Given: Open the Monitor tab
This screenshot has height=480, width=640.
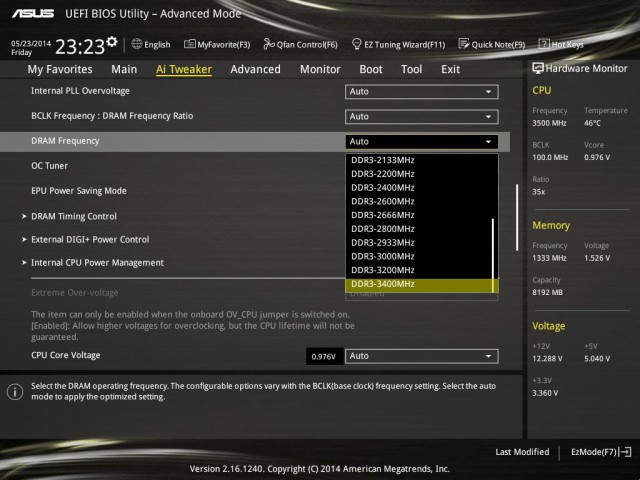Looking at the screenshot, I should click(320, 69).
